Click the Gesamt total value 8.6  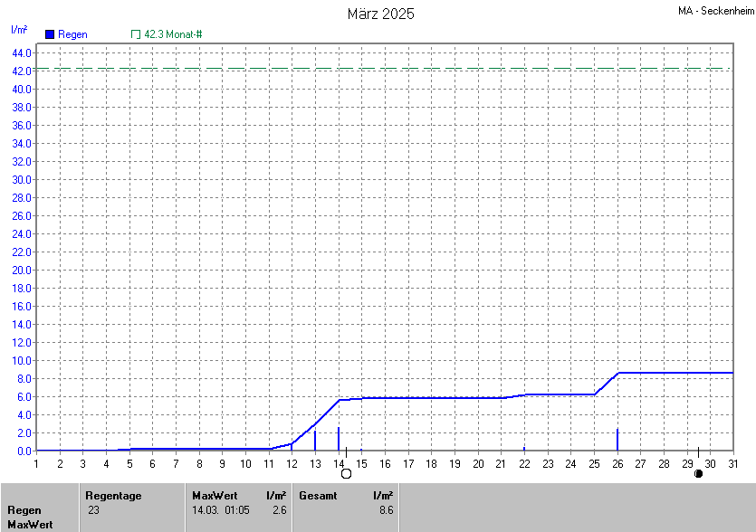click(386, 510)
